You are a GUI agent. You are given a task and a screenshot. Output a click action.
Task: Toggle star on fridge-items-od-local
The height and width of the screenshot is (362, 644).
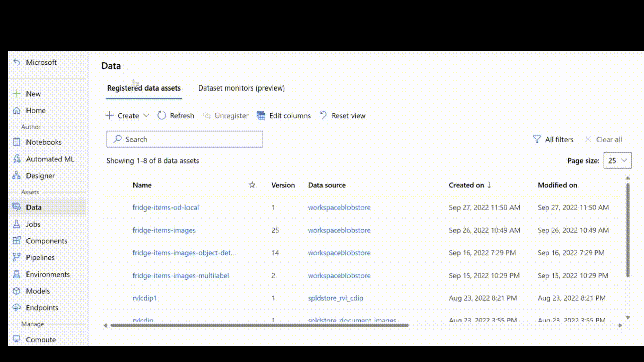251,207
